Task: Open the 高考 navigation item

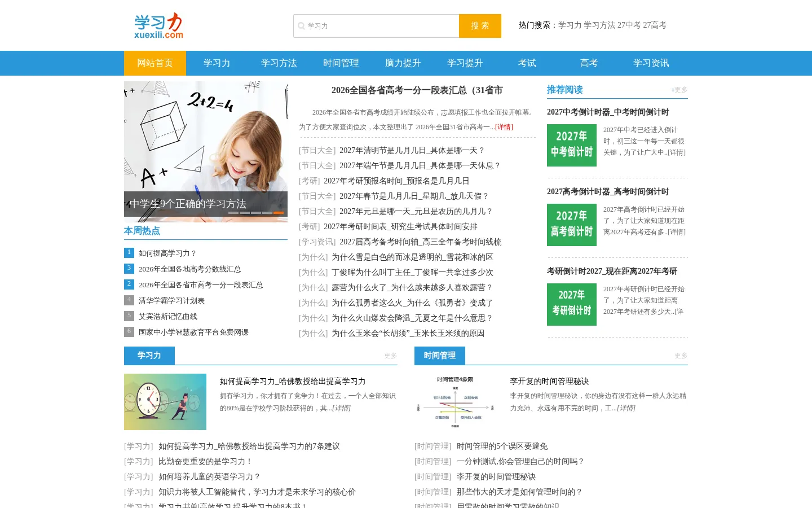Action: coord(589,63)
